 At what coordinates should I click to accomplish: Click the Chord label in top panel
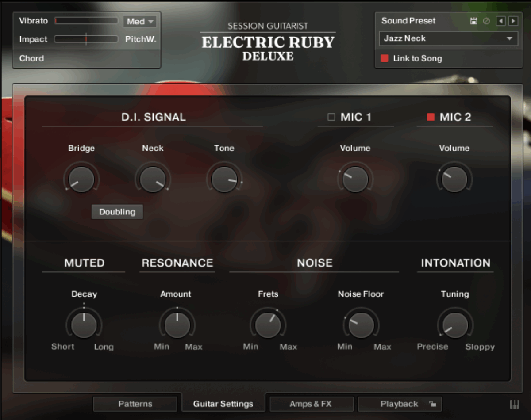pos(31,58)
